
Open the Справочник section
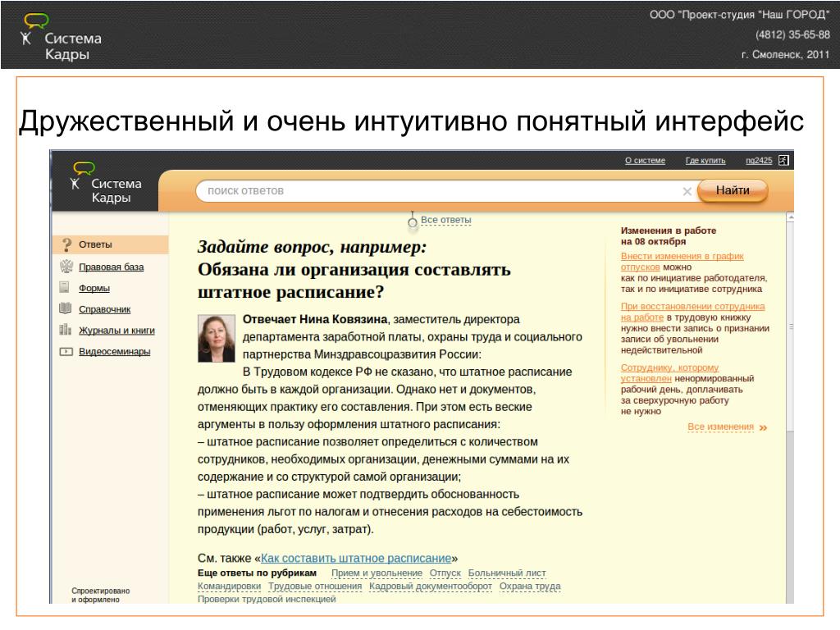(104, 309)
